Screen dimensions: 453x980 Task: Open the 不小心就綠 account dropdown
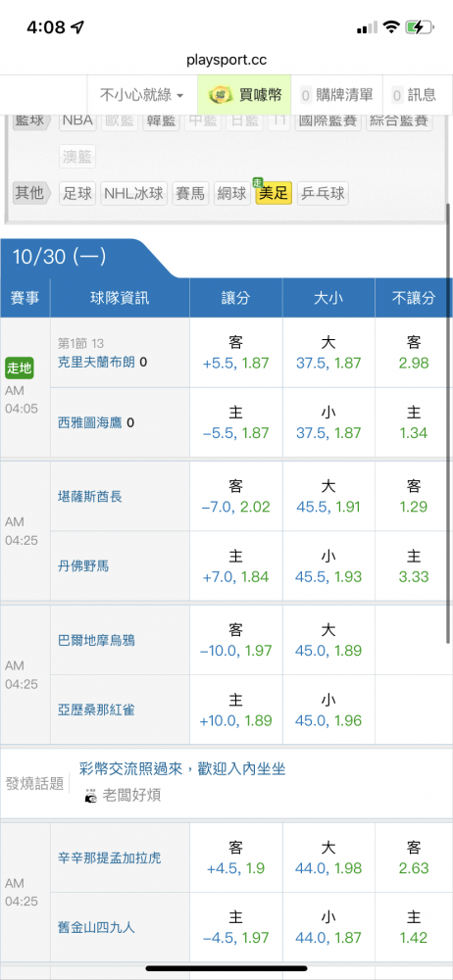click(x=142, y=95)
